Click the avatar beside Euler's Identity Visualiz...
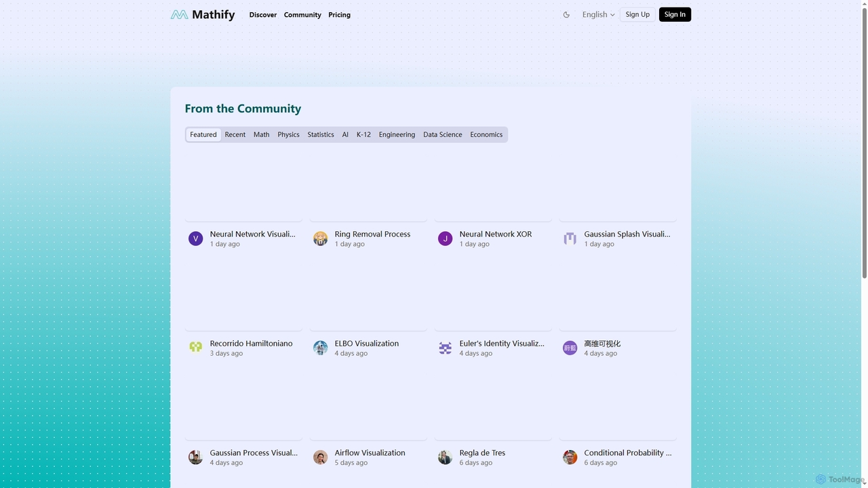This screenshot has height=488, width=868. click(445, 348)
